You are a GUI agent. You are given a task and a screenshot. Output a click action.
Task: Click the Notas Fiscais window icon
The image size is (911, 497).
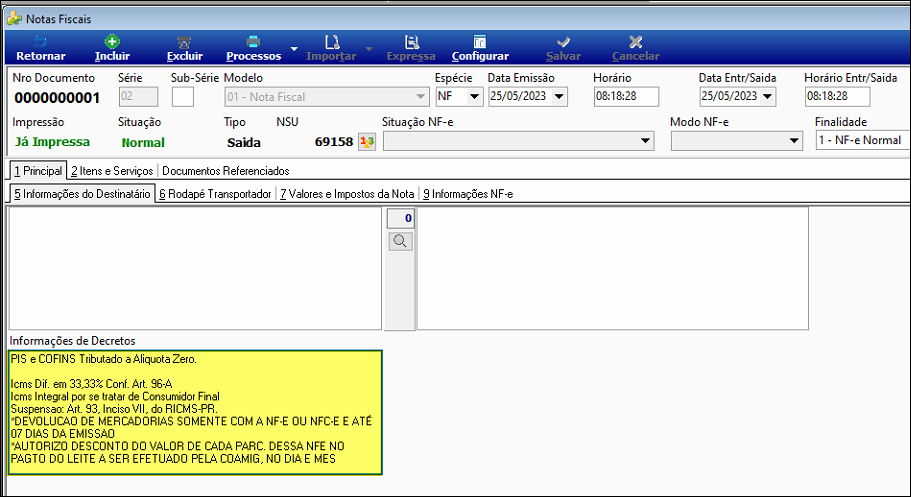tap(14, 19)
